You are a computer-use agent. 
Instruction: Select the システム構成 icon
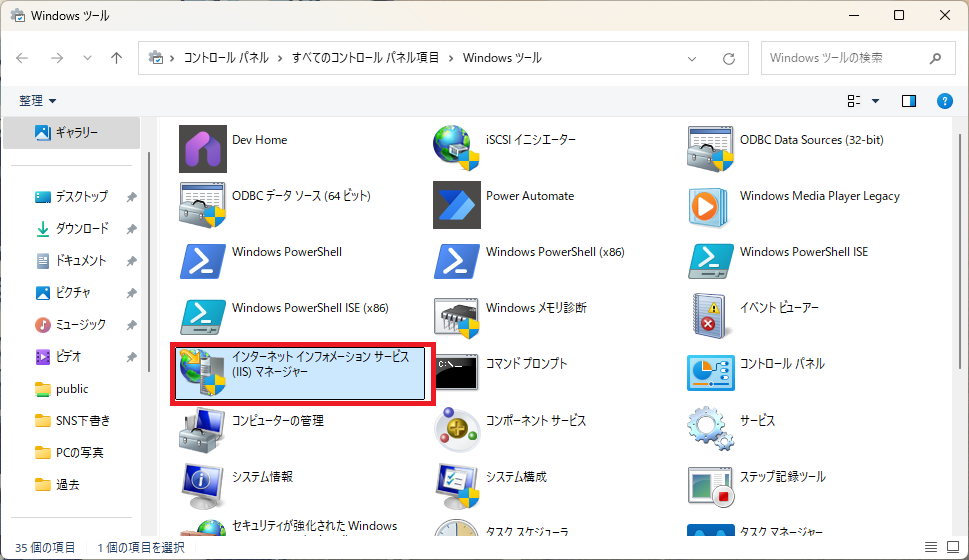point(457,486)
